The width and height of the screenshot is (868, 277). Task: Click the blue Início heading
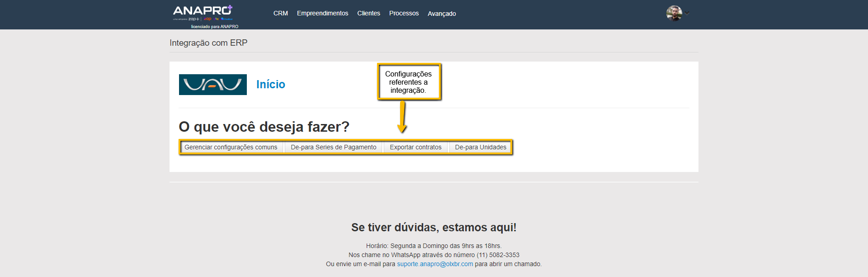pos(270,84)
